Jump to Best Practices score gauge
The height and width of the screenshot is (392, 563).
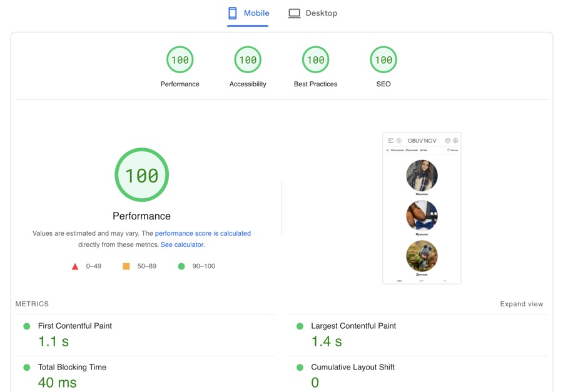pyautogui.click(x=316, y=59)
